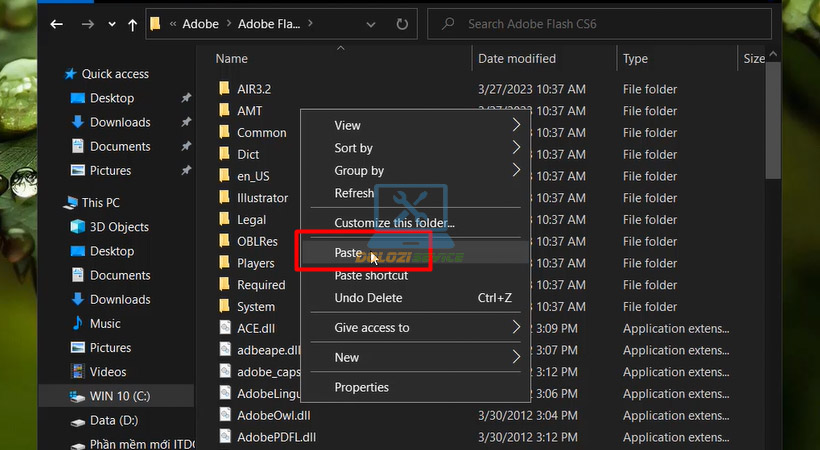This screenshot has width=820, height=450.
Task: Sort files by Date modified column
Action: point(517,59)
